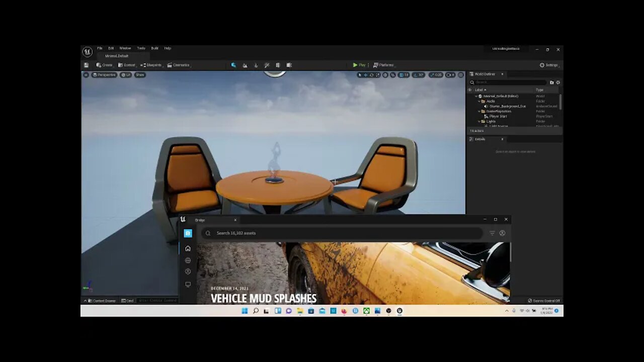Select Player Start in outliner

(498, 116)
